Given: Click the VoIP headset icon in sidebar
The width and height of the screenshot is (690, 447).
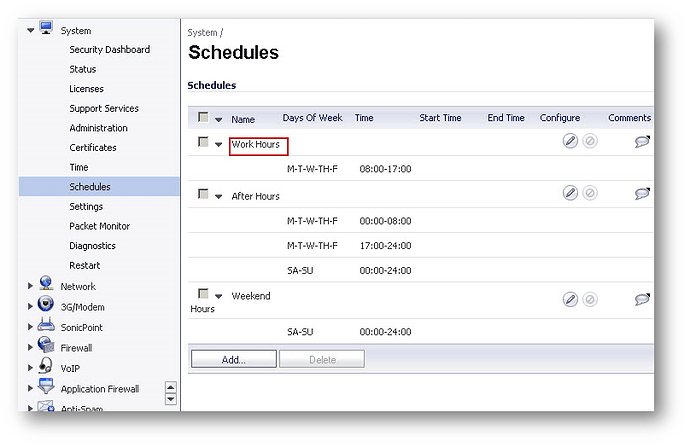Looking at the screenshot, I should [46, 367].
